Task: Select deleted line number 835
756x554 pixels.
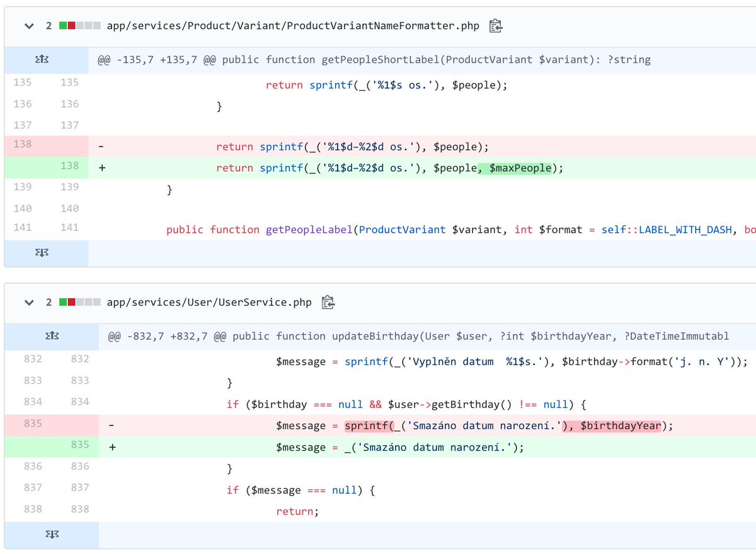Action: click(x=33, y=424)
